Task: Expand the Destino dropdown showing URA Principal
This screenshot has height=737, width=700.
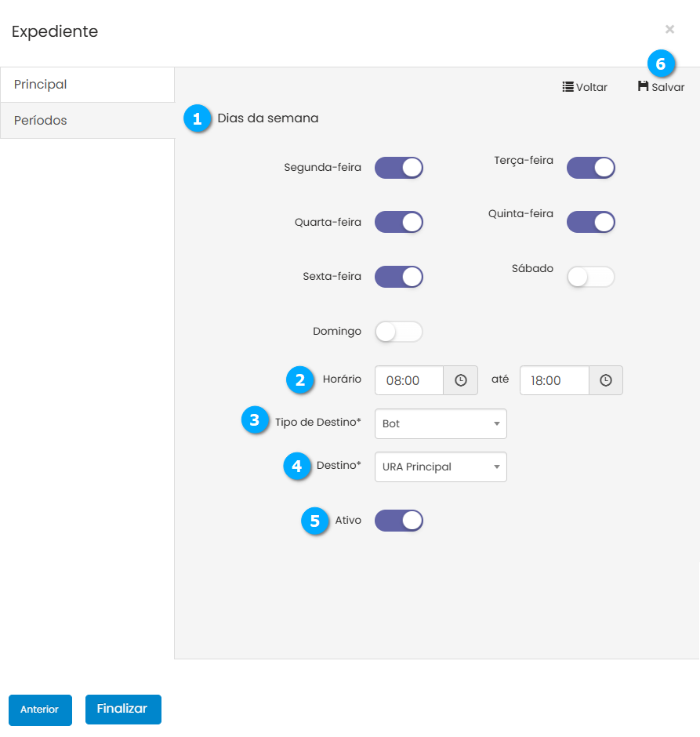Action: click(x=441, y=467)
